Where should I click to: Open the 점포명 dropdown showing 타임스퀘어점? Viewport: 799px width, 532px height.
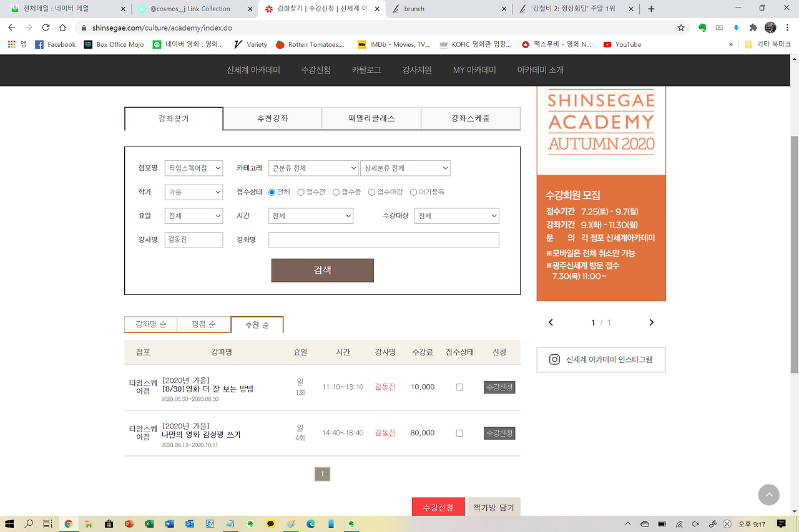point(194,168)
